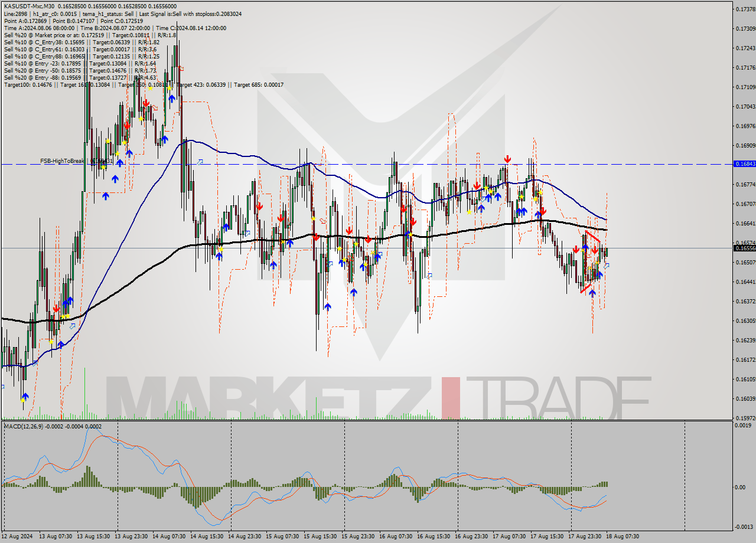Click the 'Target 423: 0.06339' text

(201, 84)
